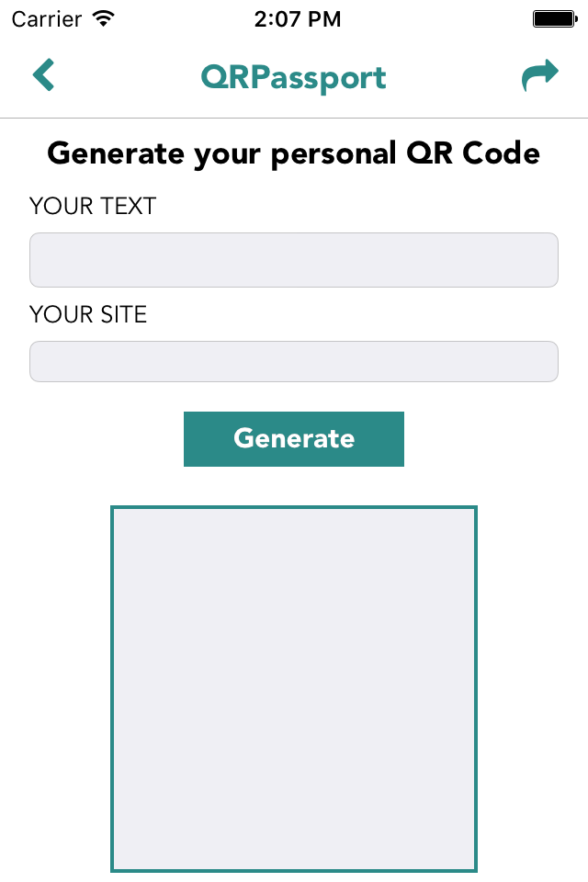The height and width of the screenshot is (882, 588).
Task: Click the battery icon in status bar
Action: pos(554,18)
